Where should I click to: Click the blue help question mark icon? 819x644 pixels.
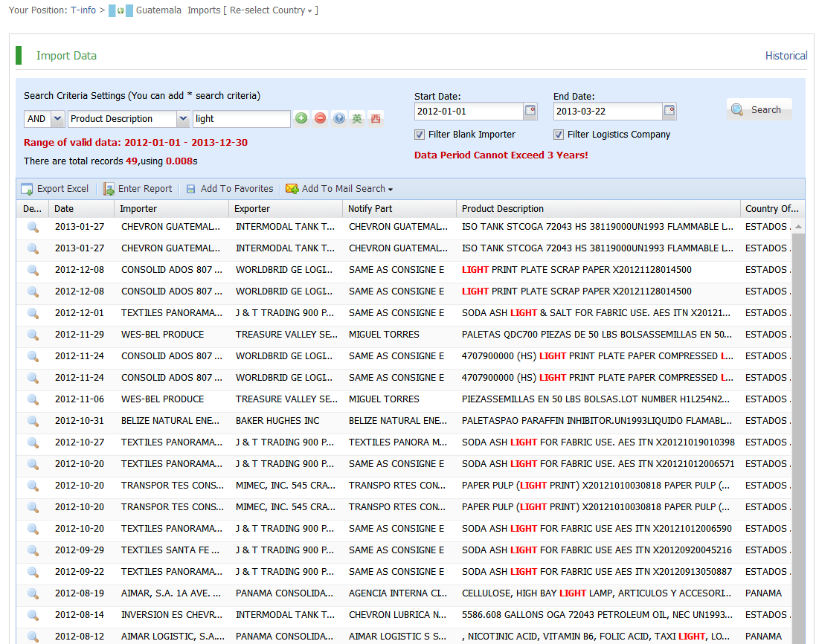tap(339, 118)
